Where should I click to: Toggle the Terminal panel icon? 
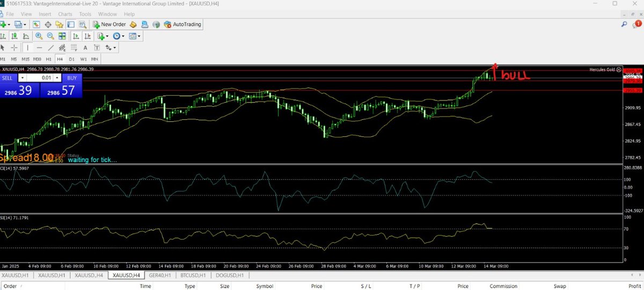pos(71,24)
